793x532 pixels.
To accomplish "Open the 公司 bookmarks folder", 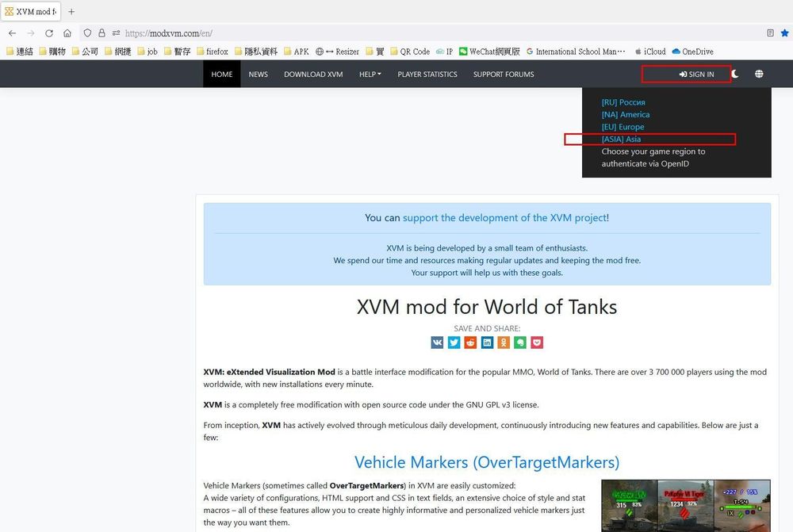I will (85, 52).
